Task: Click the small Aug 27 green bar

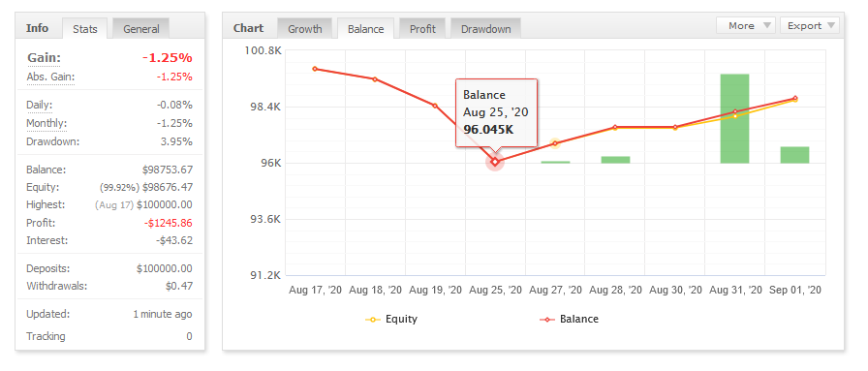Action: (555, 162)
